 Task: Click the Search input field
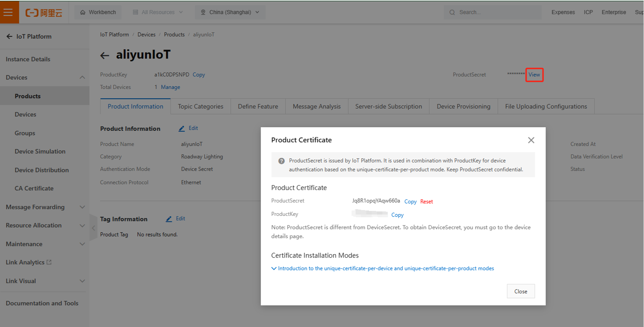click(x=495, y=12)
